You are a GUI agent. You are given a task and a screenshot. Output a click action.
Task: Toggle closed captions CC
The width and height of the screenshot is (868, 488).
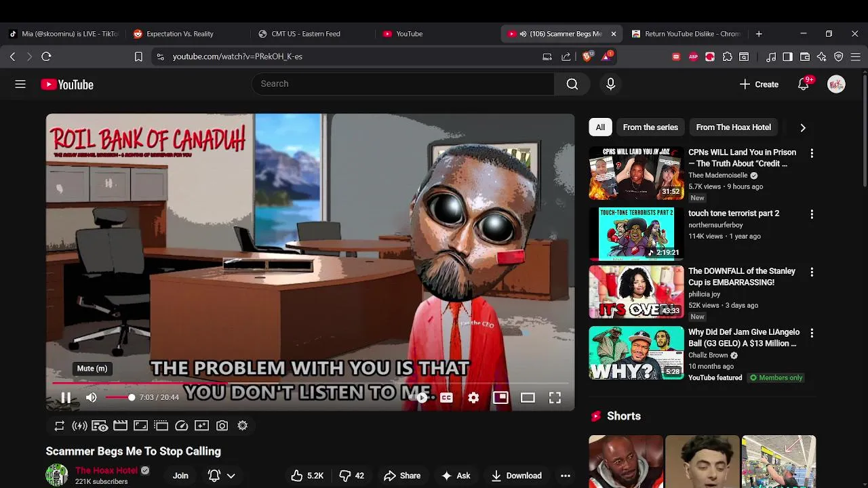pos(446,398)
